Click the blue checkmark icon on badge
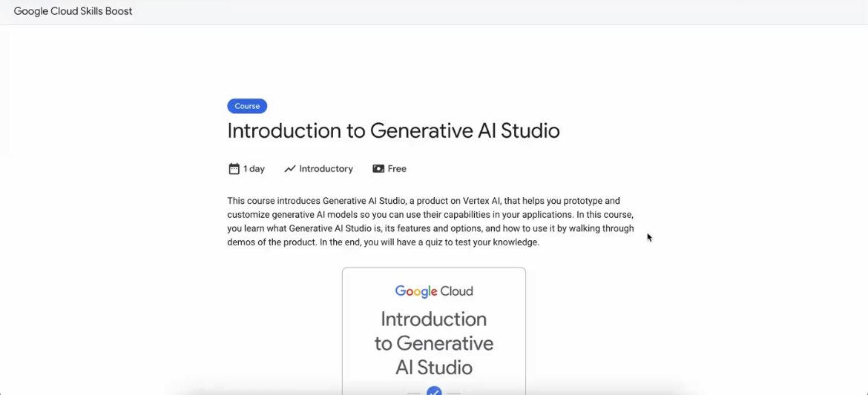Viewport: 868px width, 395px height. [434, 391]
